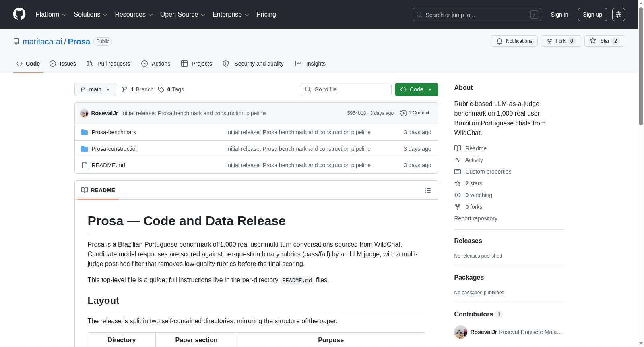The height and width of the screenshot is (347, 644).
Task: Click the Fork icon
Action: 549,41
